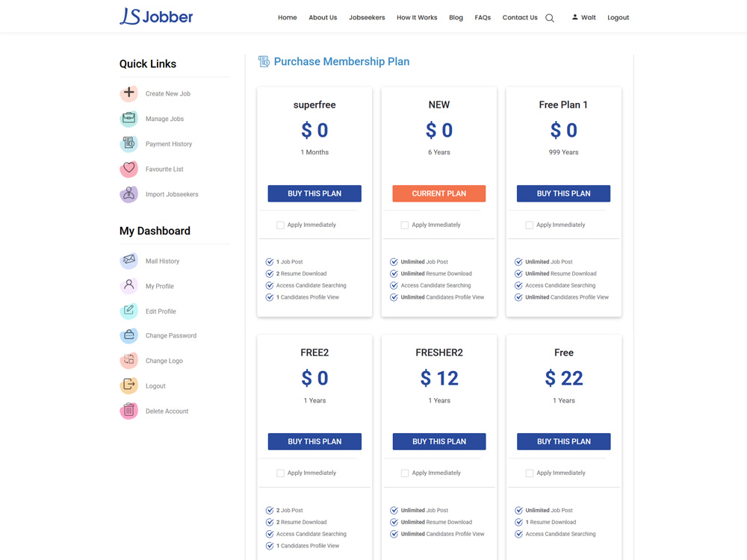
Task: Click the Delete Account trash icon
Action: pyautogui.click(x=128, y=411)
